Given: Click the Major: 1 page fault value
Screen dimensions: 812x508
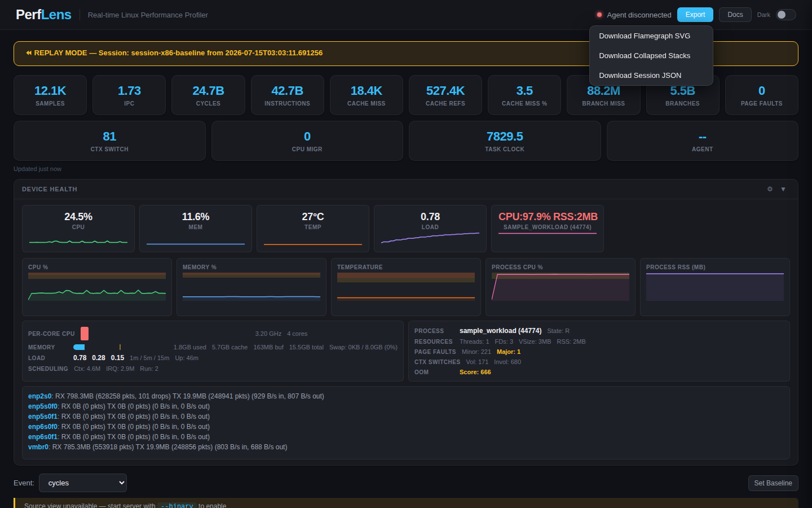Looking at the screenshot, I should click(x=509, y=352).
